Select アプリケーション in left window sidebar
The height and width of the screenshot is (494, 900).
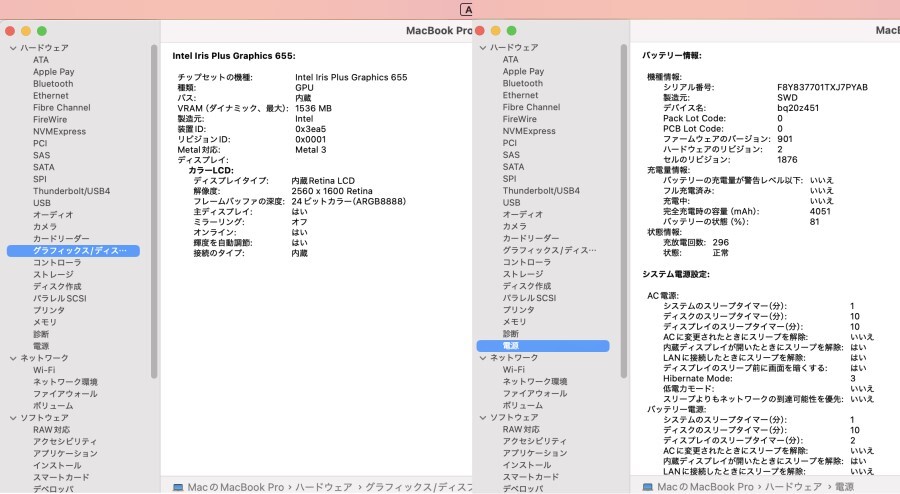point(65,453)
